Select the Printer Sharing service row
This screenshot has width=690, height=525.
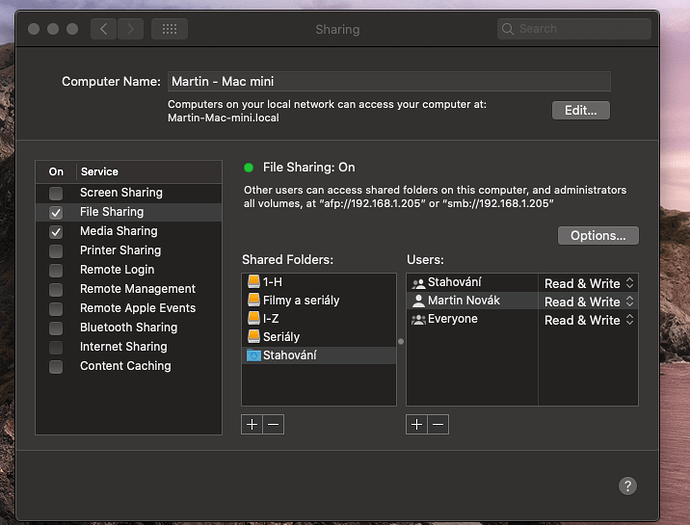(x=128, y=250)
